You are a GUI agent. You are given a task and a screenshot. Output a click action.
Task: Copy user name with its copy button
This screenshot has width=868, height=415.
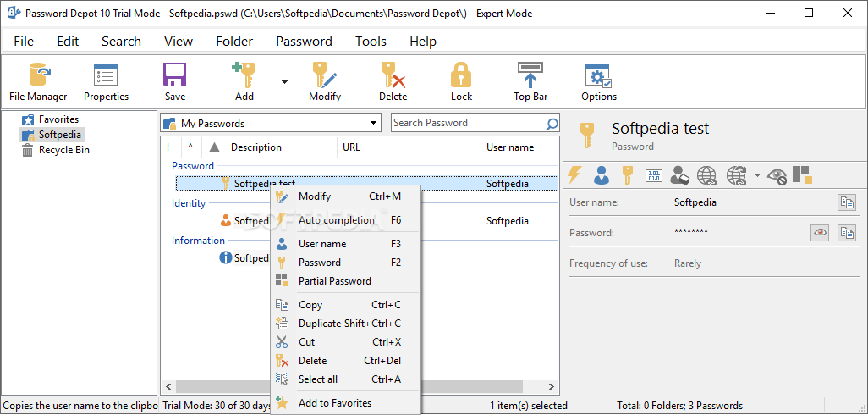pos(846,202)
